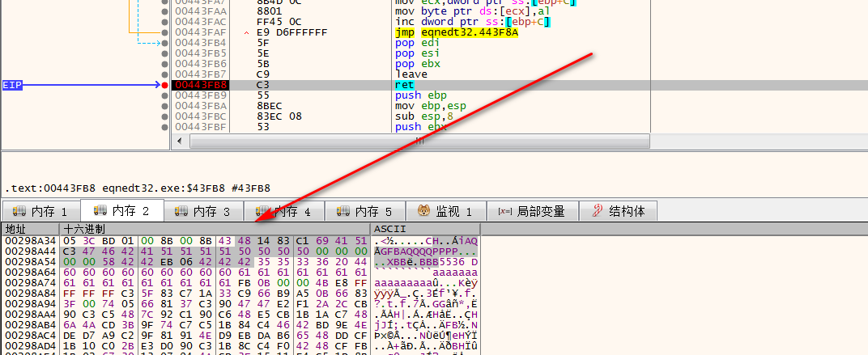Screen dimensions: 868x355
Task: Click disassembly address 00443FB6
Action: (x=200, y=64)
